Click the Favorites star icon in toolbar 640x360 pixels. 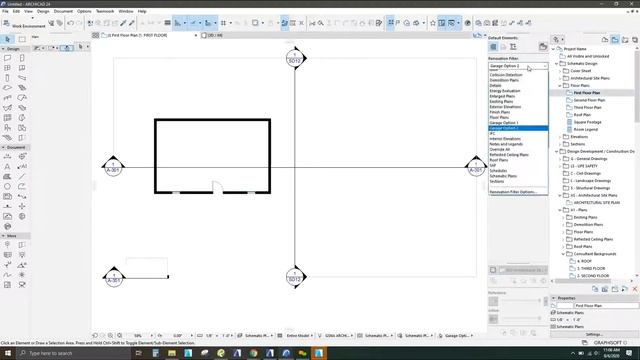click(x=433, y=23)
